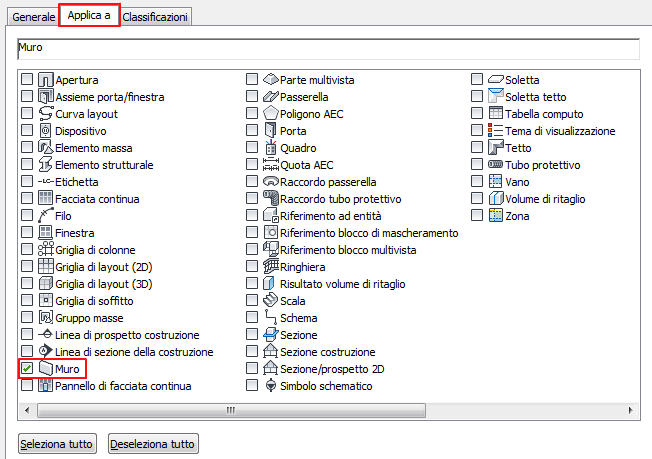The height and width of the screenshot is (459, 652).
Task: Click the Porta door icon
Action: click(x=269, y=131)
